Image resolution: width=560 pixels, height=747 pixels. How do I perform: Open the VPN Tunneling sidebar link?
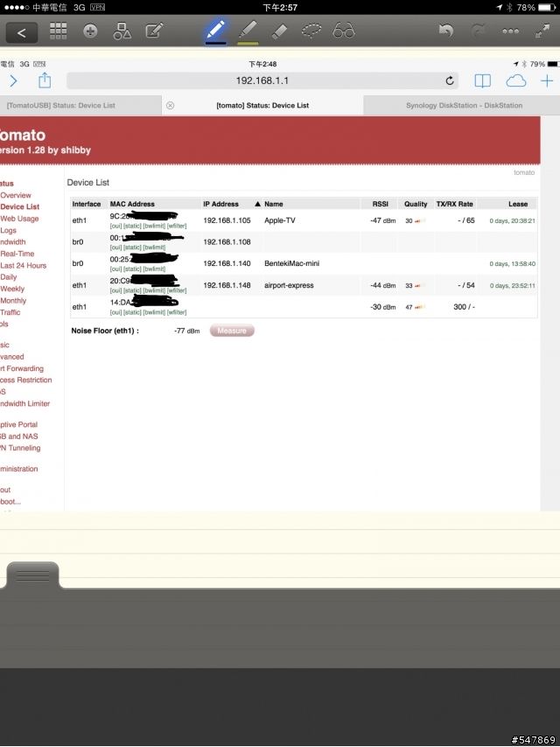[x=20, y=448]
